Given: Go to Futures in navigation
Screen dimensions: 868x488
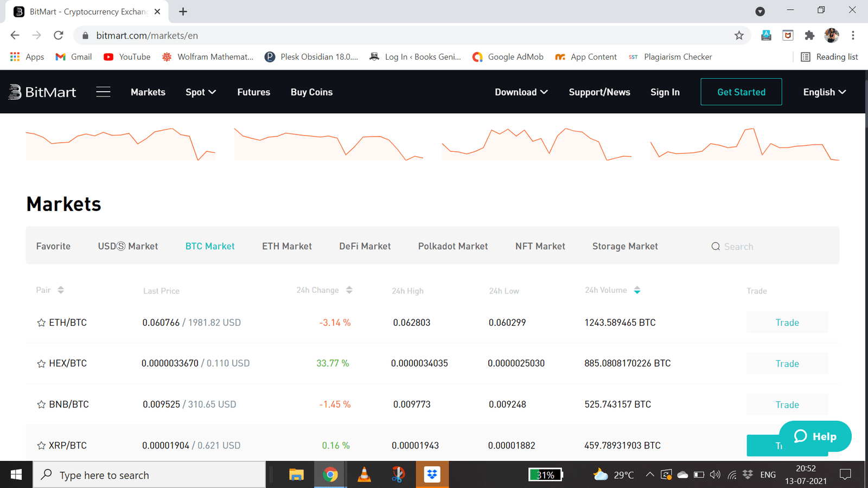Looking at the screenshot, I should [x=253, y=92].
